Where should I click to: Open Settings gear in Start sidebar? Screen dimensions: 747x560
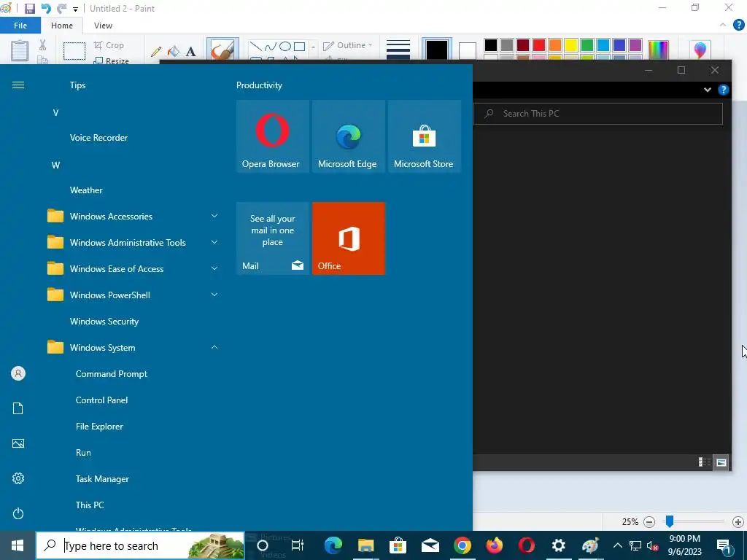[x=18, y=478]
